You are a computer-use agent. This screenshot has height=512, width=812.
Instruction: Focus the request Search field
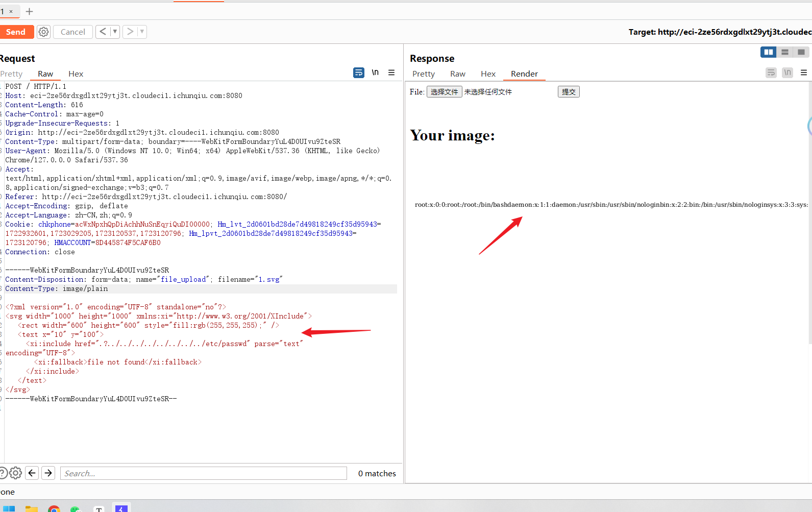click(204, 473)
